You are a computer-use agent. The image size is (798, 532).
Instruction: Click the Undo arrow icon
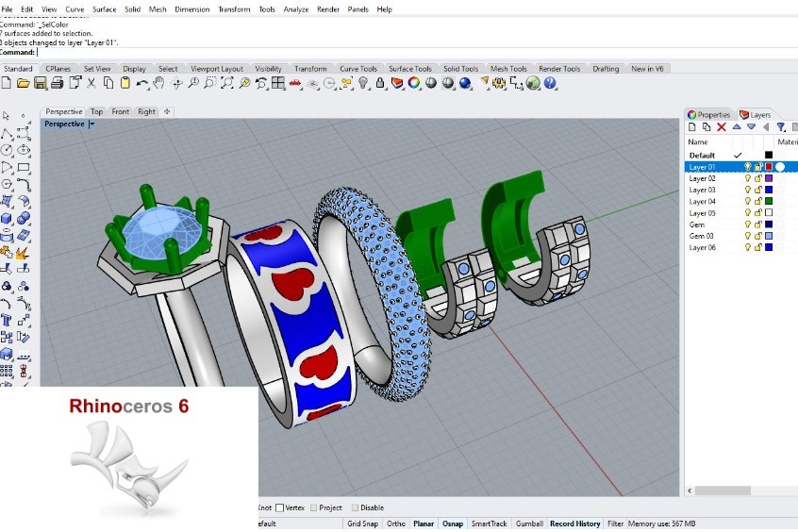pos(141,83)
